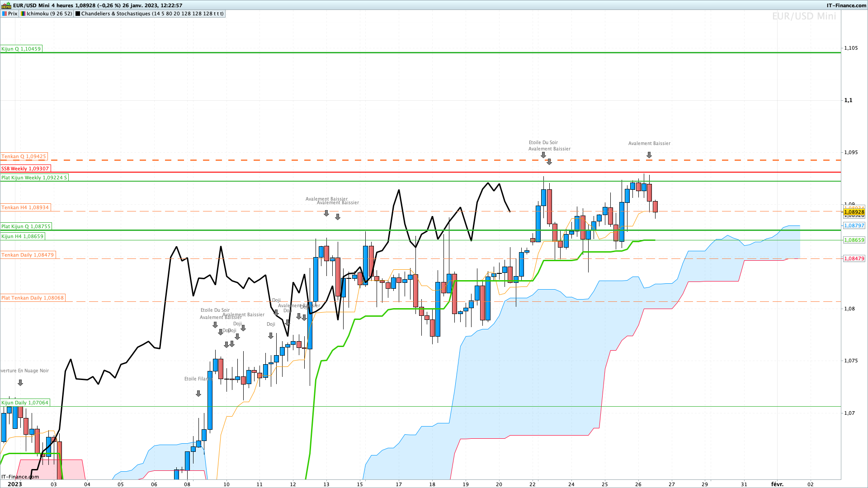The image size is (868, 488).
Task: Click the Avalement Baissier arrow above the 26 candles
Action: [x=649, y=155]
